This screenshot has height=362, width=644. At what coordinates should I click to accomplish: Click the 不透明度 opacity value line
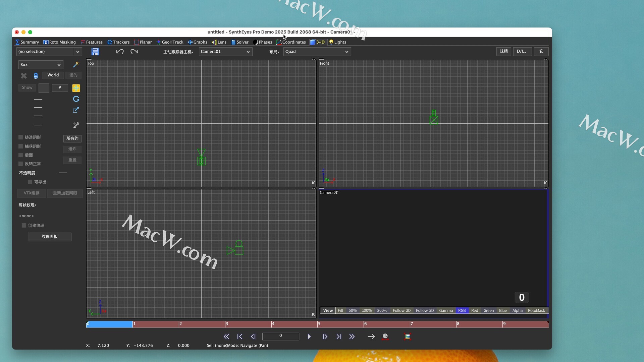point(63,173)
